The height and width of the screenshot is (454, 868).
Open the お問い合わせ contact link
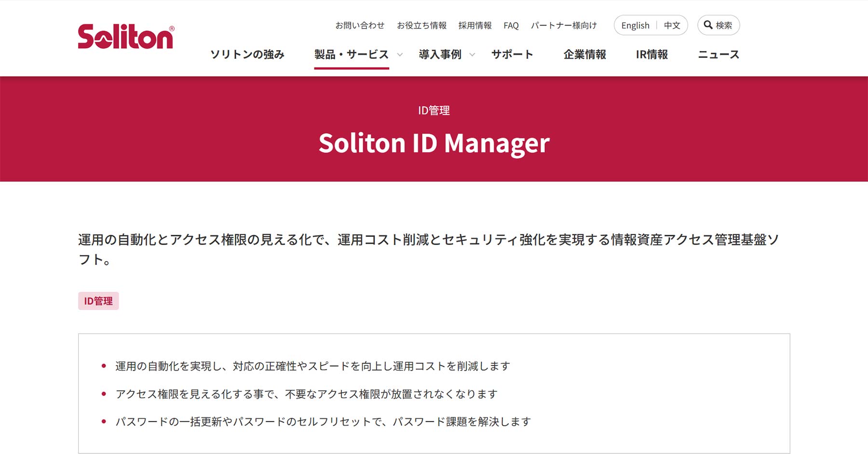pos(360,26)
